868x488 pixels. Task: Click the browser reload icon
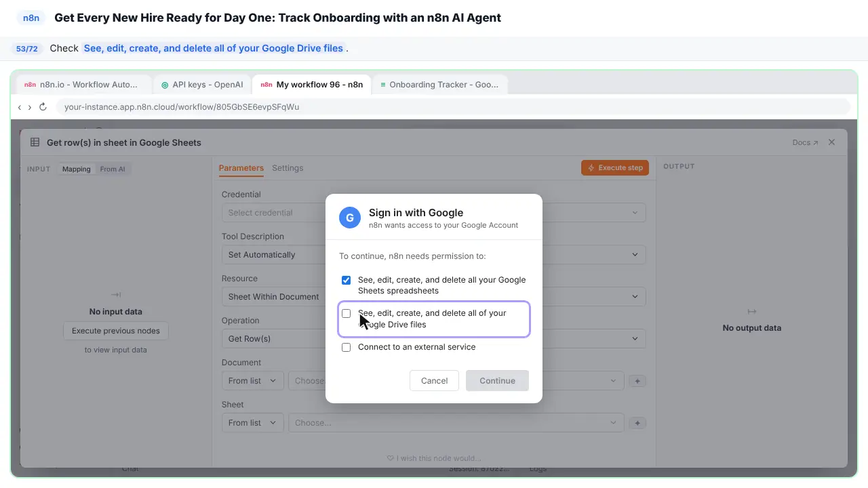[x=43, y=107]
